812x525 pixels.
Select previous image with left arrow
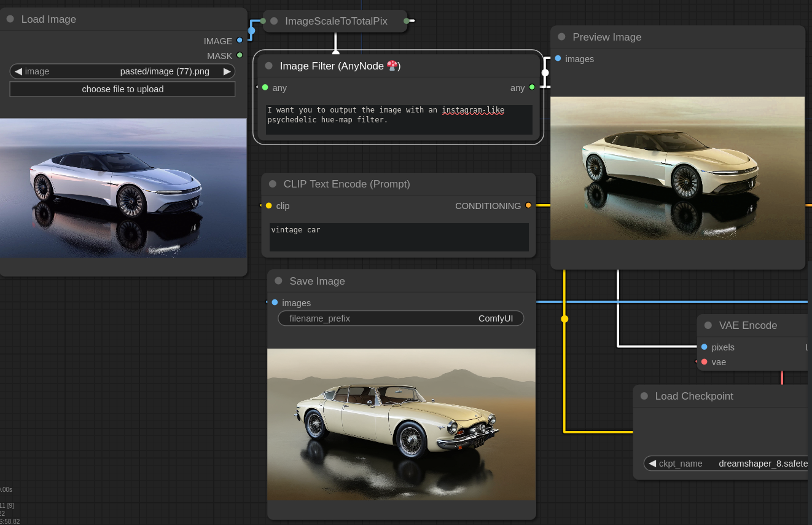pos(18,71)
